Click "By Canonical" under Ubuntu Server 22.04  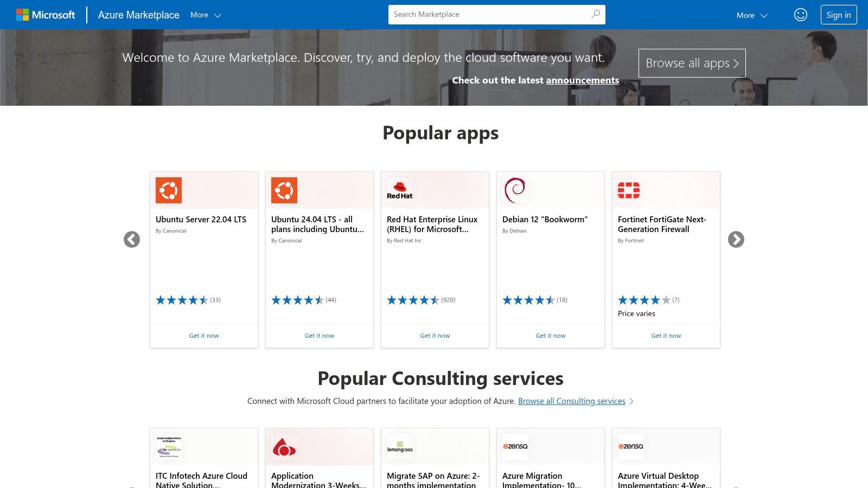coord(171,231)
